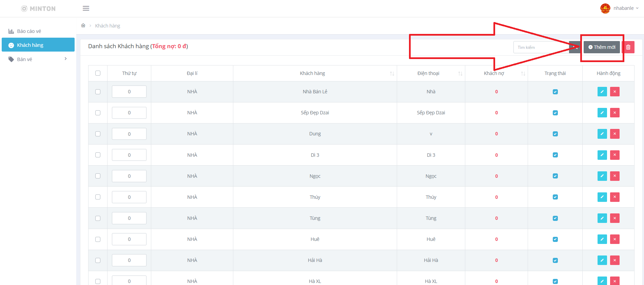644x285 pixels.
Task: Toggle the select-all checkbox in header
Action: 98,73
